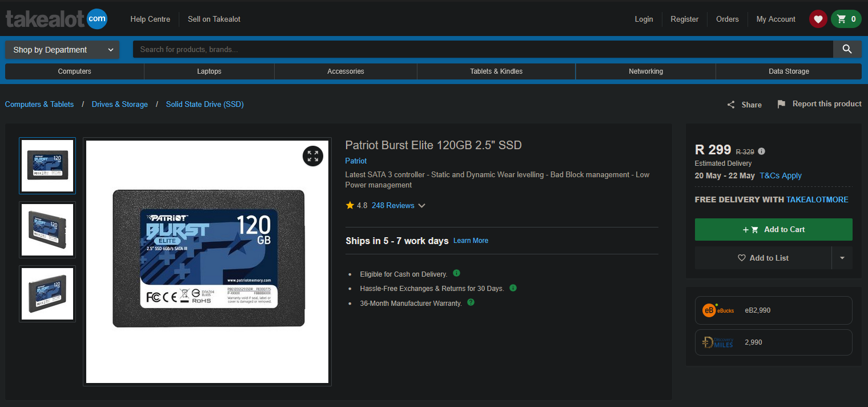Open the Help Centre link
This screenshot has width=868, height=407.
tap(150, 19)
